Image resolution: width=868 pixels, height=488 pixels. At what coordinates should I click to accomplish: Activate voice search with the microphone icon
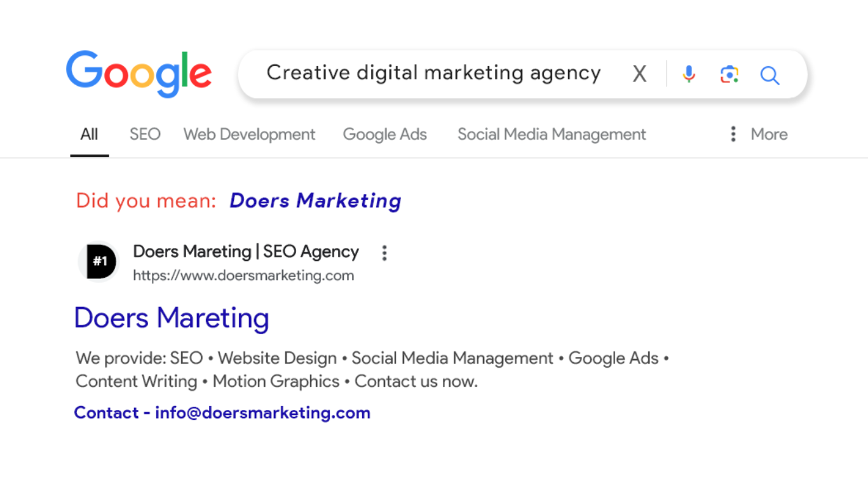coord(688,74)
